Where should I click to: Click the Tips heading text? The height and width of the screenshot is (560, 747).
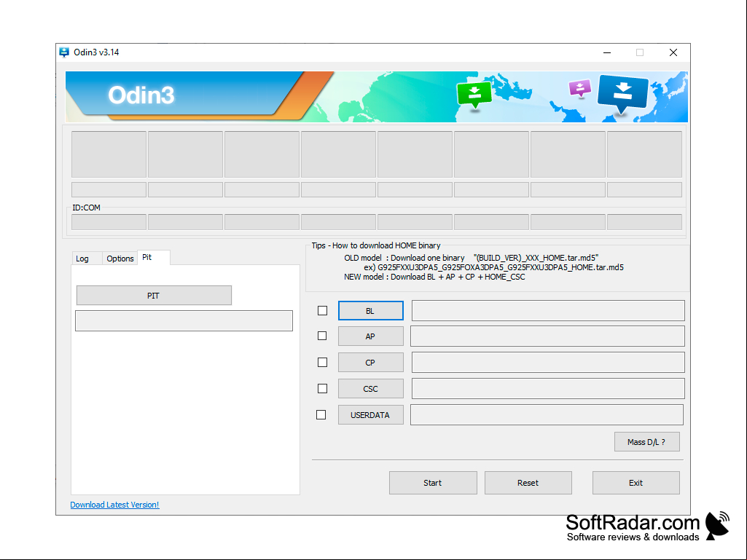click(376, 245)
